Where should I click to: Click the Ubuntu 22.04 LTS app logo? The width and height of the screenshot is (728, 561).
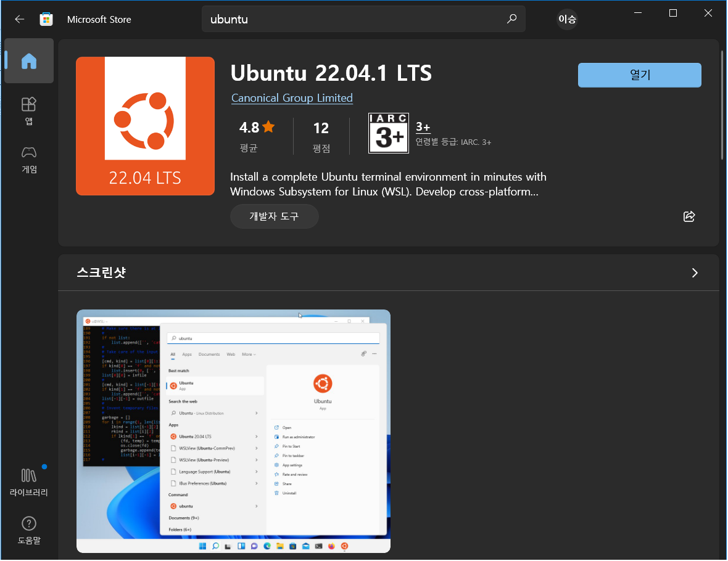146,126
